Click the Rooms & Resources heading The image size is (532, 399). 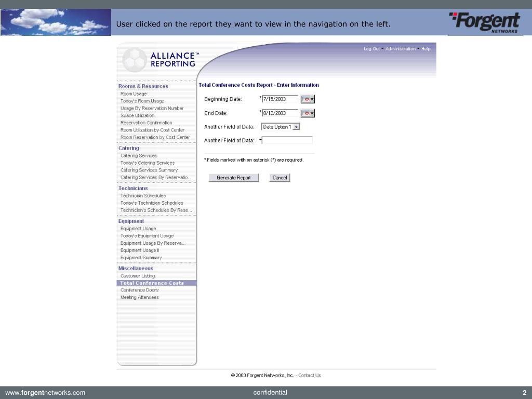(x=143, y=86)
